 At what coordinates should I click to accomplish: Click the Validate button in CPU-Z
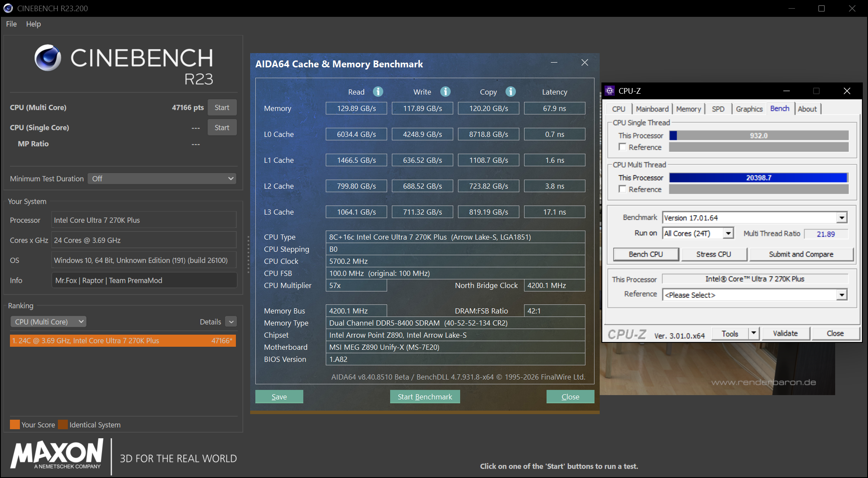pyautogui.click(x=785, y=333)
